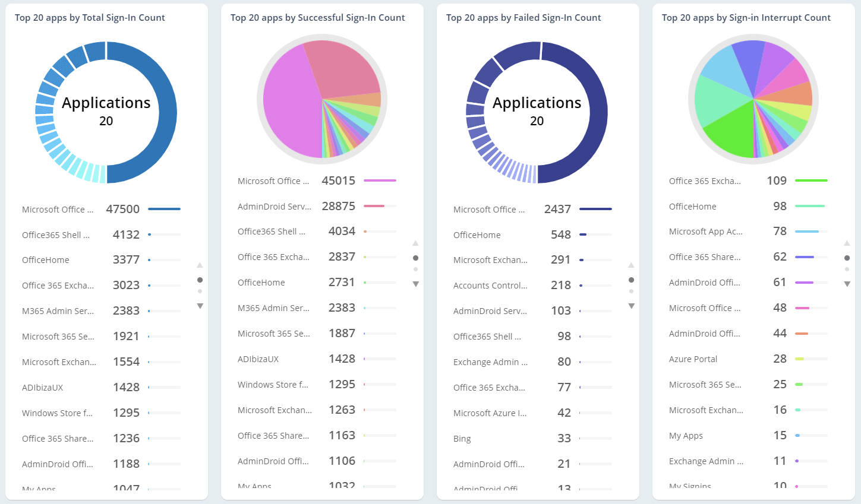The height and width of the screenshot is (504, 861).
Task: Click the up arrow in the Failed Sign-In list
Action: (x=632, y=265)
